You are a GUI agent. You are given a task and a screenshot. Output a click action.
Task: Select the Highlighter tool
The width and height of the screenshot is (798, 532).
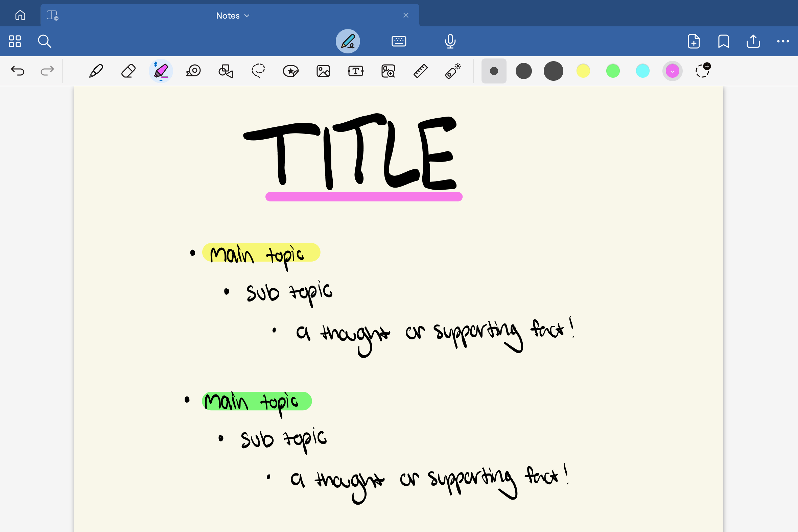(161, 71)
